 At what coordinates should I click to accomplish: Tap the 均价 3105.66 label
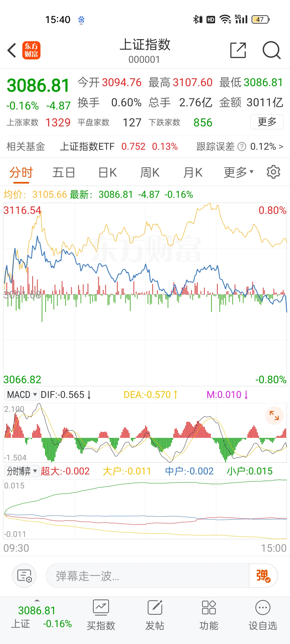click(35, 194)
